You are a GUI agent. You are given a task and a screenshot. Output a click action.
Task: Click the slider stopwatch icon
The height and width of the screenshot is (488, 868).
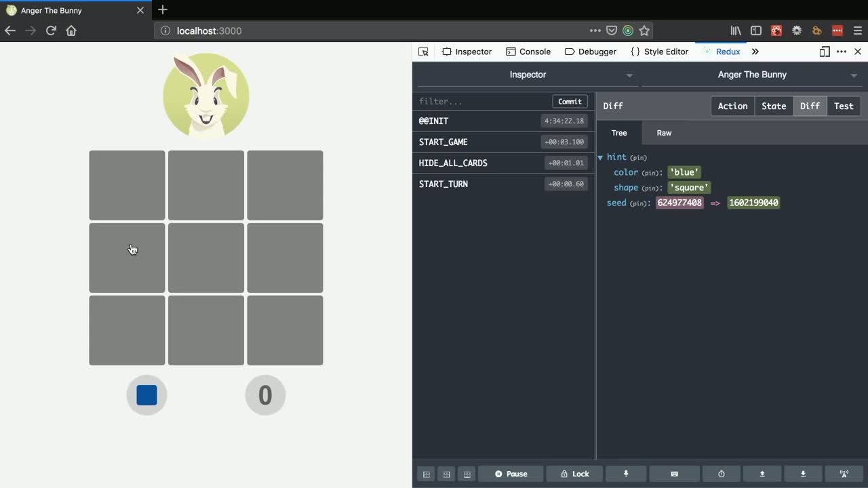tap(722, 474)
